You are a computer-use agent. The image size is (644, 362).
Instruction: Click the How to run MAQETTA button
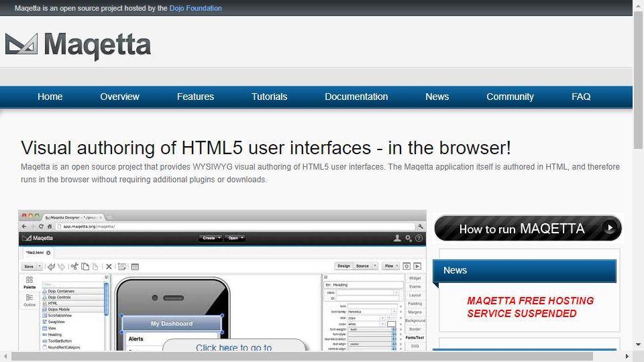click(528, 228)
